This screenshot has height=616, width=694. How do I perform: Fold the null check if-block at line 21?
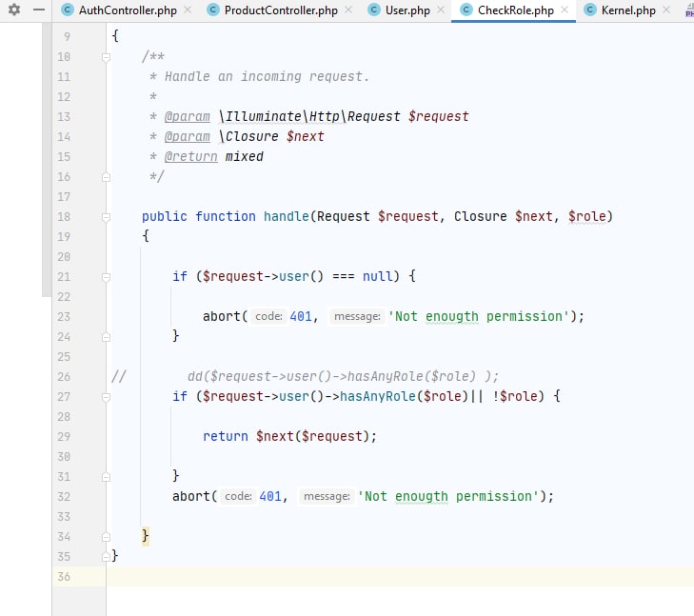coord(106,277)
